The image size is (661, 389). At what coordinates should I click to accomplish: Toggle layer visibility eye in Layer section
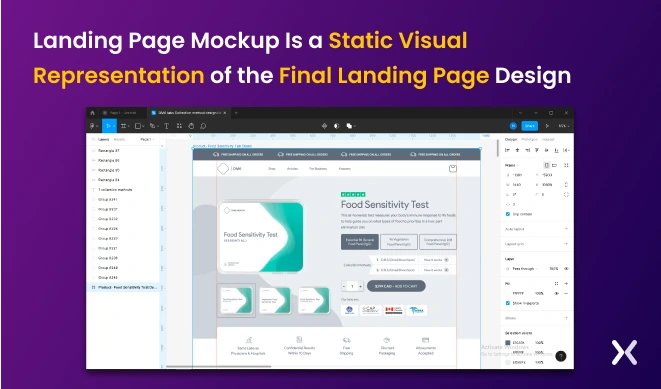coord(566,268)
